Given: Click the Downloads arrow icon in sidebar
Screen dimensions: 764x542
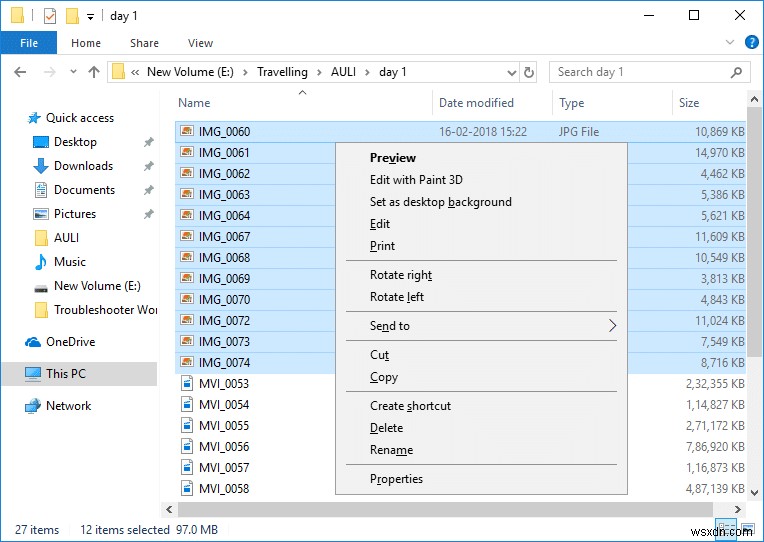Looking at the screenshot, I should 41,166.
